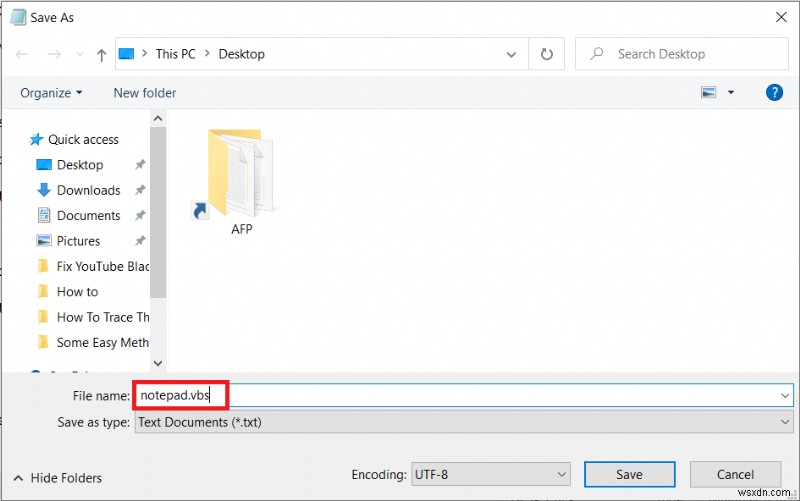The width and height of the screenshot is (800, 501).
Task: Select This PC in the address path
Action: [176, 54]
